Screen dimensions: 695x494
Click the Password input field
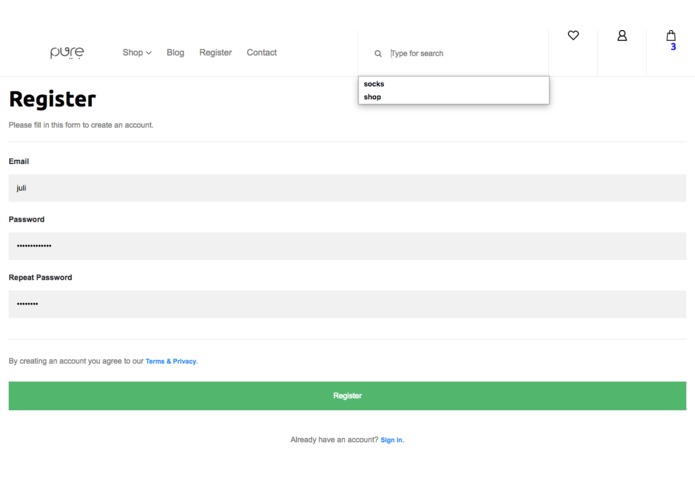tap(347, 246)
